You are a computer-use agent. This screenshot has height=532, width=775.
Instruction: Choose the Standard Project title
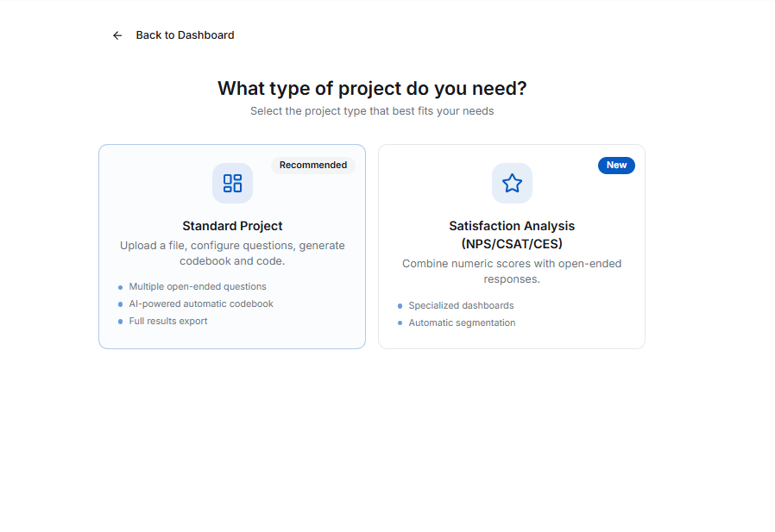[x=232, y=226]
